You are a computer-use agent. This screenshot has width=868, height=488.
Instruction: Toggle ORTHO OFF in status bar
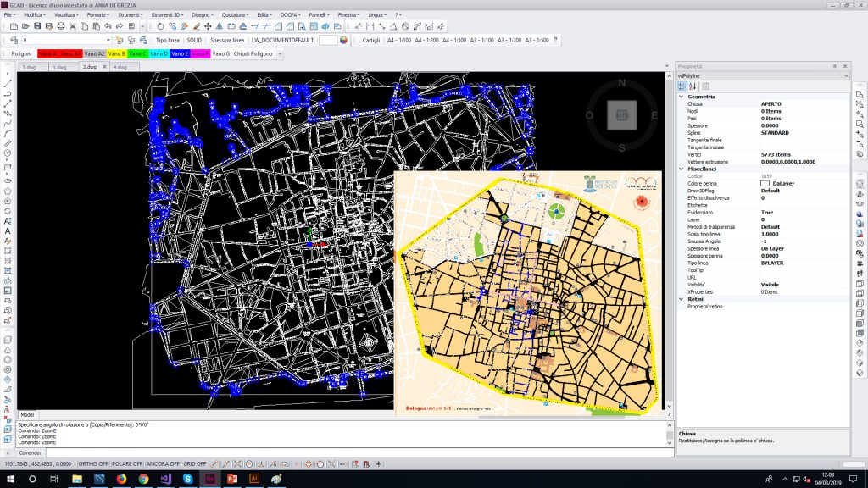[92, 464]
